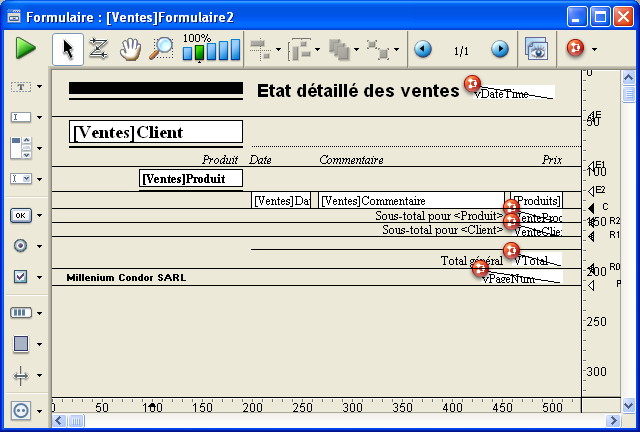Activate the entry order tool
640x432 pixels.
(98, 48)
